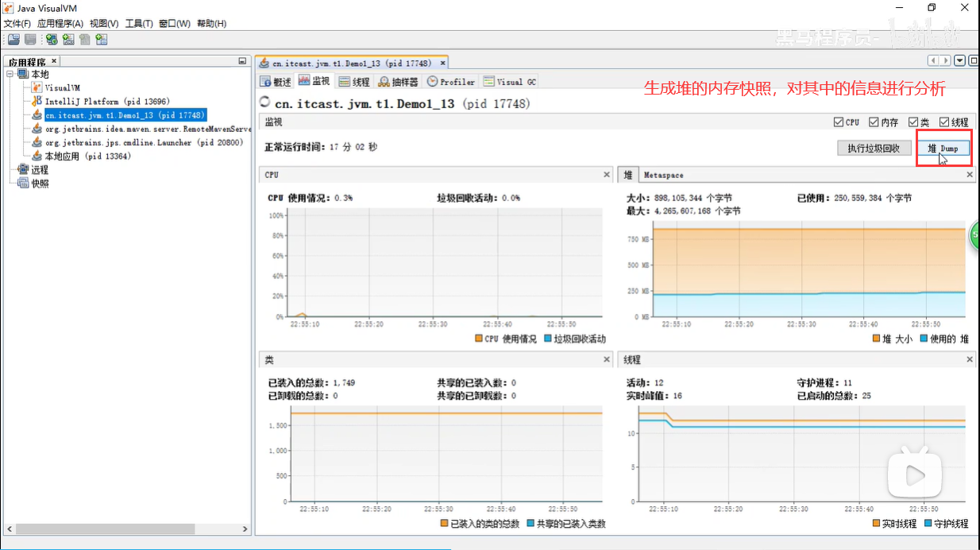Close the CPU chart panel
This screenshot has height=550, width=980.
tap(606, 174)
